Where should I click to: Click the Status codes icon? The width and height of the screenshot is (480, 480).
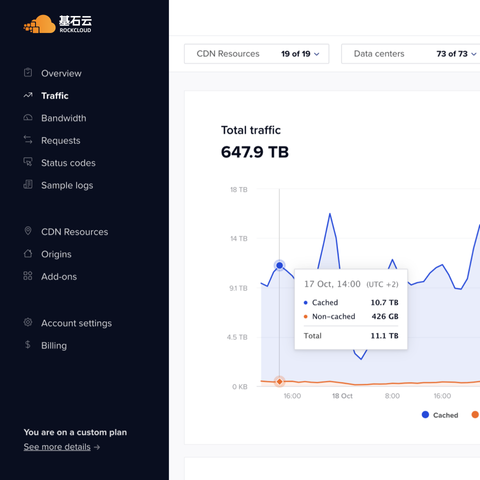pyautogui.click(x=28, y=162)
